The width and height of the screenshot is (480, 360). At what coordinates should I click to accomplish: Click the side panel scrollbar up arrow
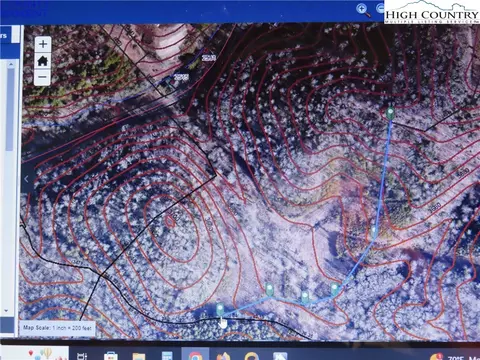click(x=10, y=64)
